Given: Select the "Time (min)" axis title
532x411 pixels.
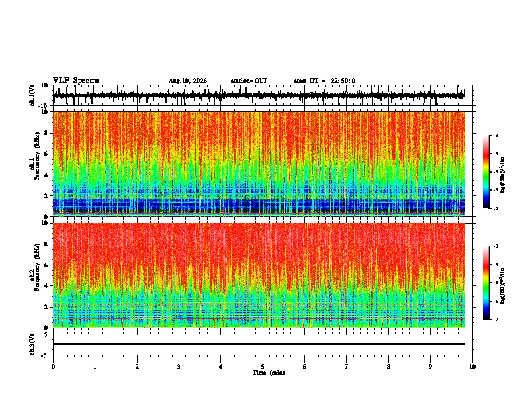Looking at the screenshot, I should coord(269,373).
